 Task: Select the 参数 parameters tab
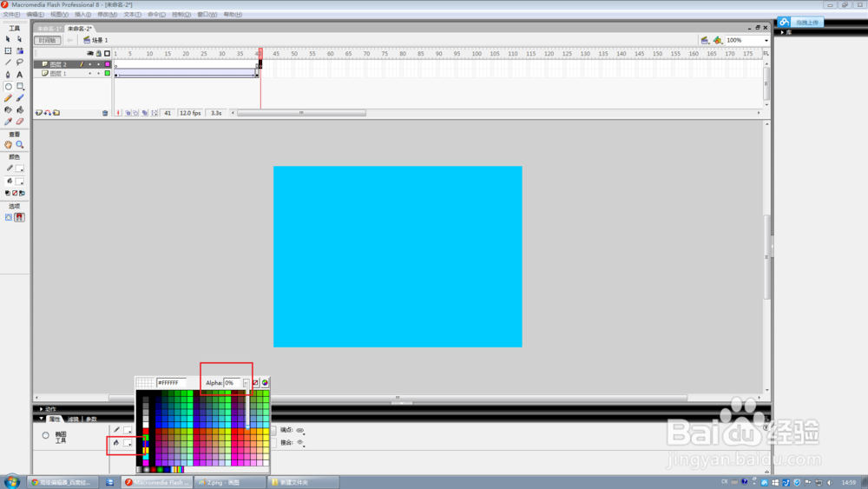coord(91,420)
